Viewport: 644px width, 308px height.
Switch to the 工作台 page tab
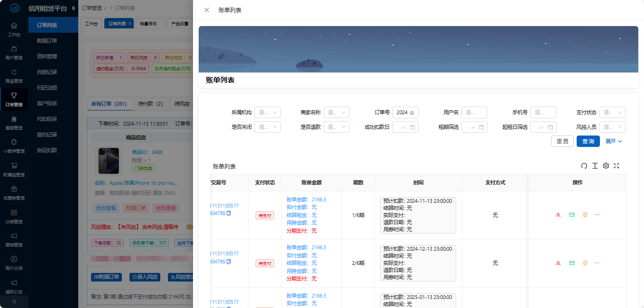(92, 24)
